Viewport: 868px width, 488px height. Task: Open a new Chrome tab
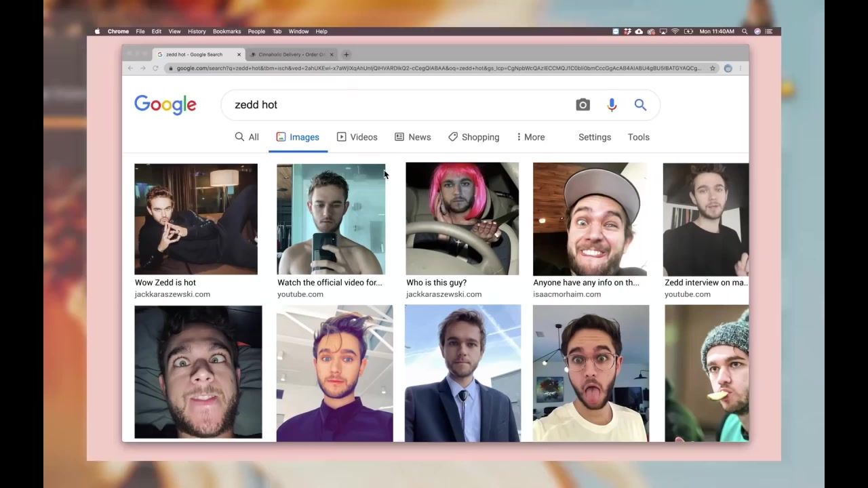pos(346,54)
